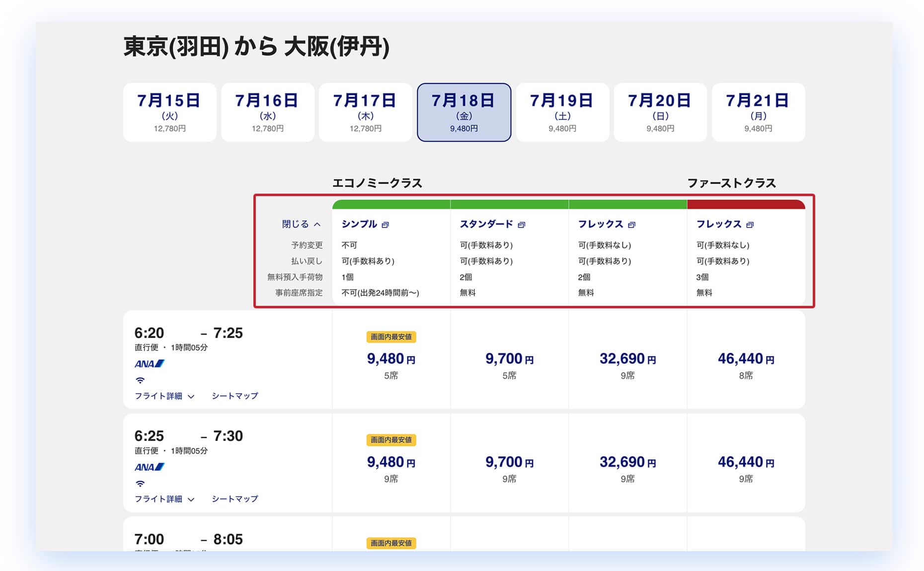
Task: Select the 9,480円 シンプル fare on 6:20 flight
Action: click(391, 359)
